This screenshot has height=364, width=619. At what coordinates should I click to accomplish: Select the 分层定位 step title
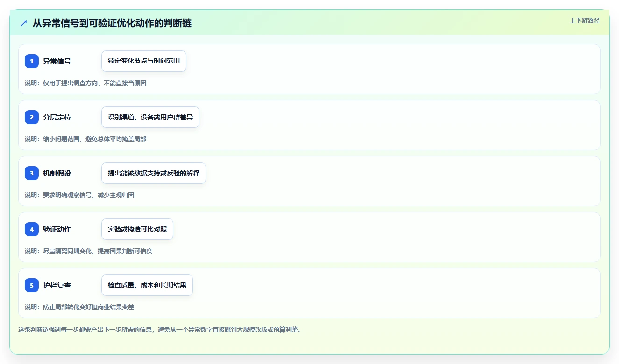pos(57,117)
